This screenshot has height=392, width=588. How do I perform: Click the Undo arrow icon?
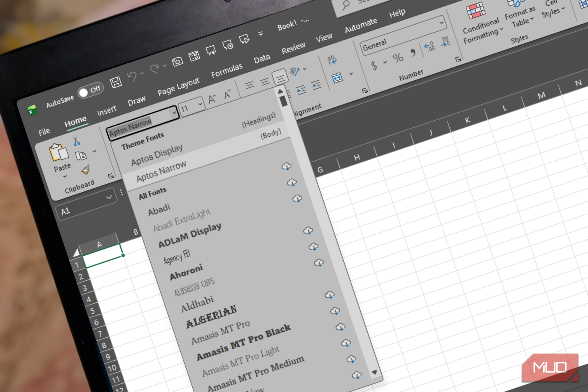point(132,76)
